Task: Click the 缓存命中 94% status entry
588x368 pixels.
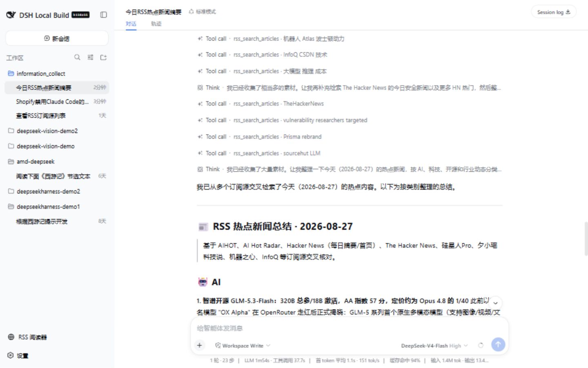Action: tap(405, 360)
